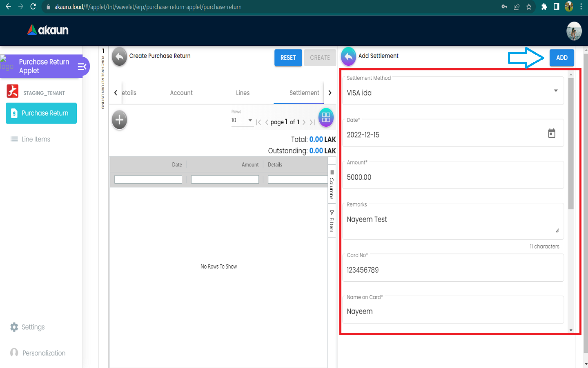Screen dimensions: 588x368
Task: Edit the settlement Amount field
Action: 453,175
